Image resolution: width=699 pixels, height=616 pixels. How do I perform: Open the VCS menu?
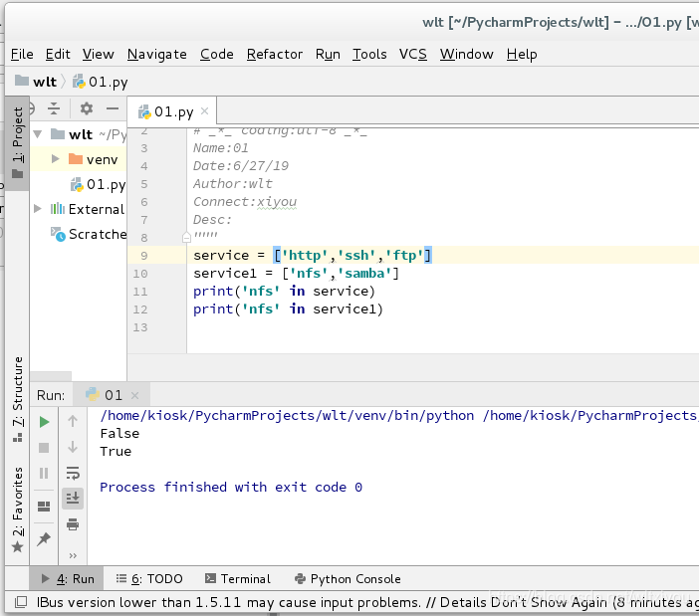coord(413,54)
